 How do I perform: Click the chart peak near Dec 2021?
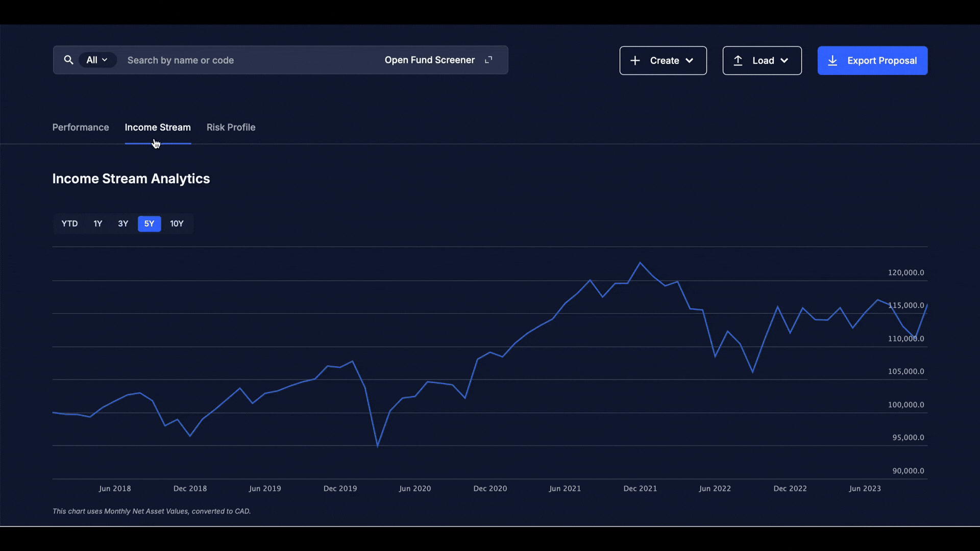click(640, 263)
